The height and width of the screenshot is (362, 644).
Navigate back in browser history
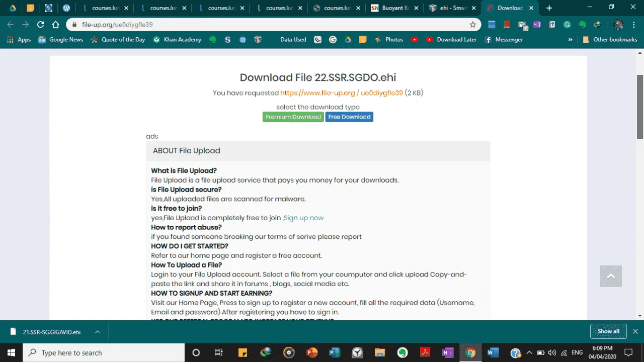click(x=11, y=25)
